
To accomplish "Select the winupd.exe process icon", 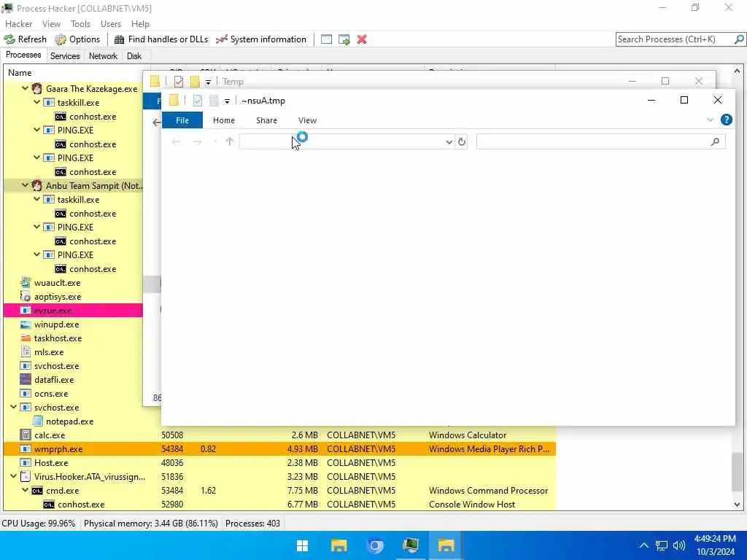I will pyautogui.click(x=26, y=324).
